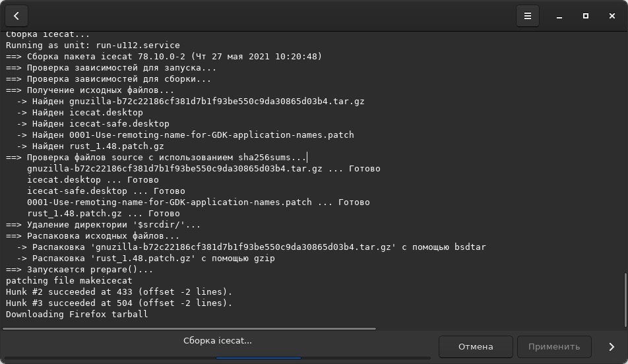Click 'patching file makeicecat' line

(x=69, y=281)
